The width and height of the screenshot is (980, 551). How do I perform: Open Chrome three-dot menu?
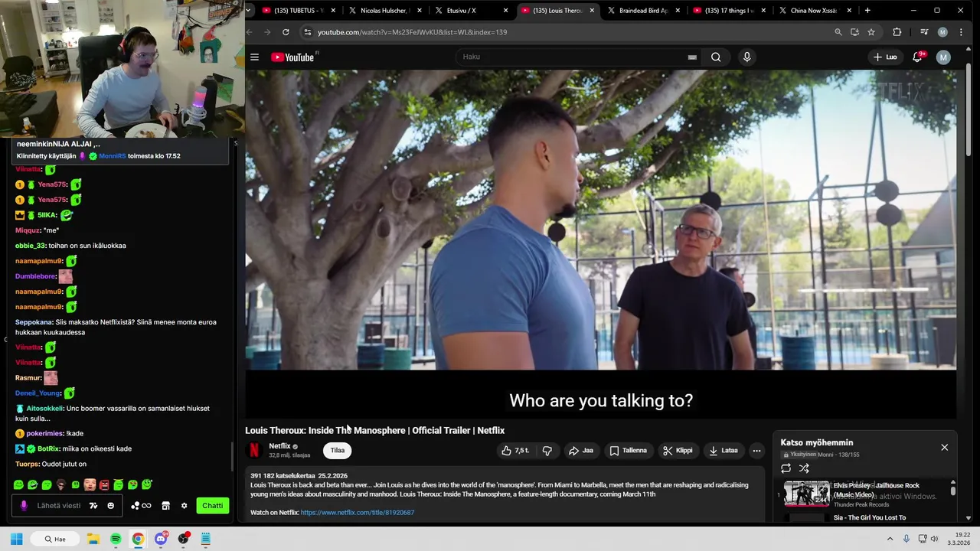[961, 32]
